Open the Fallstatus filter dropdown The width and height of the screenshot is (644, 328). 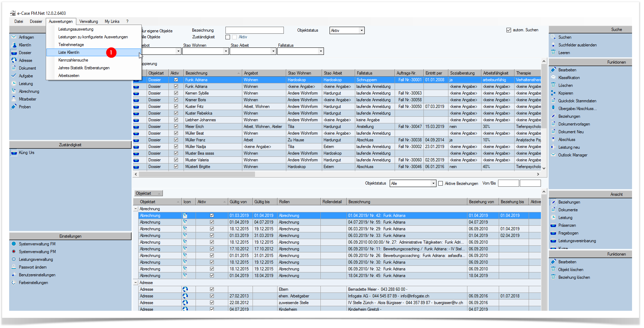pyautogui.click(x=321, y=51)
